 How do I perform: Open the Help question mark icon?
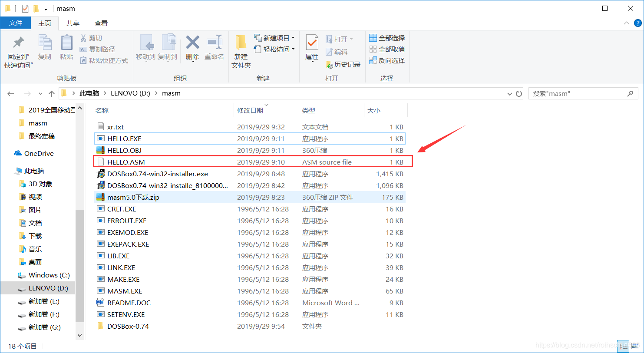pos(637,23)
